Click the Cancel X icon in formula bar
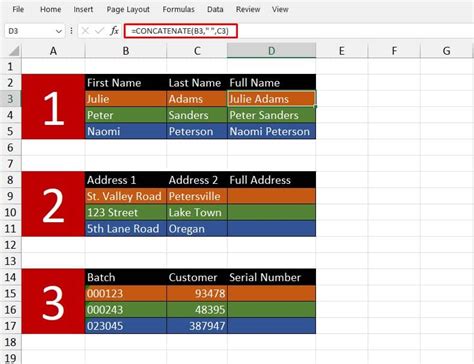Screen dimensions: 474x364 pyautogui.click(x=85, y=31)
